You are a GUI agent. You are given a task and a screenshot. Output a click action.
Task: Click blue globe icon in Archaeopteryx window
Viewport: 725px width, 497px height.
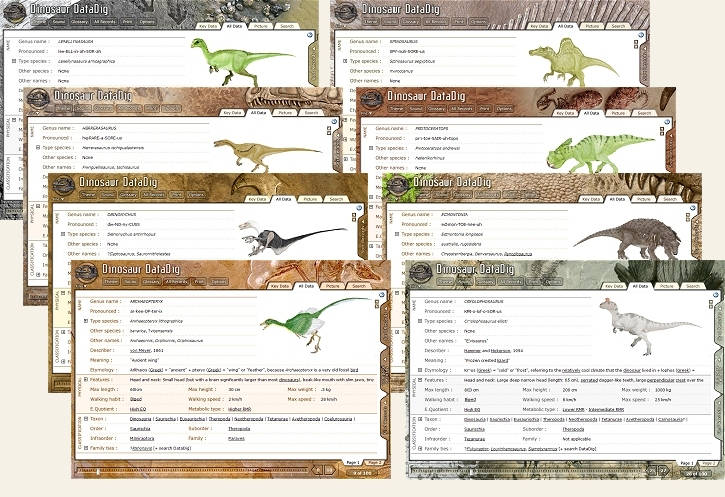[382, 295]
